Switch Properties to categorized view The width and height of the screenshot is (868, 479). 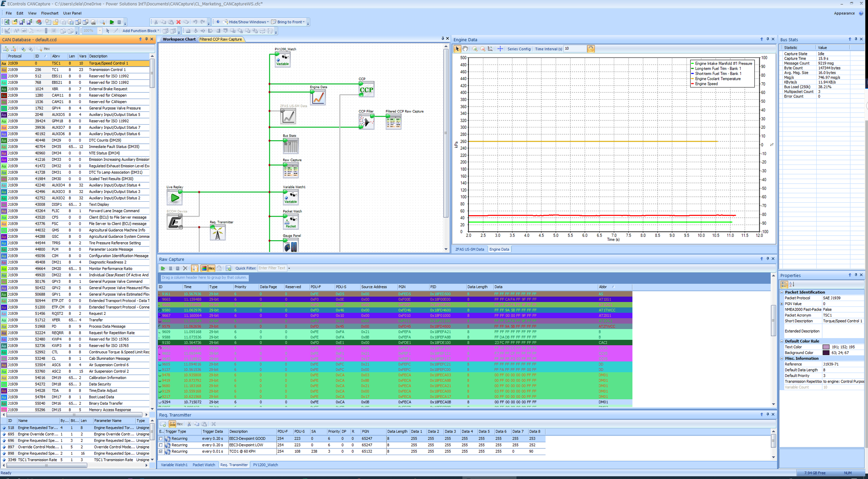[784, 285]
